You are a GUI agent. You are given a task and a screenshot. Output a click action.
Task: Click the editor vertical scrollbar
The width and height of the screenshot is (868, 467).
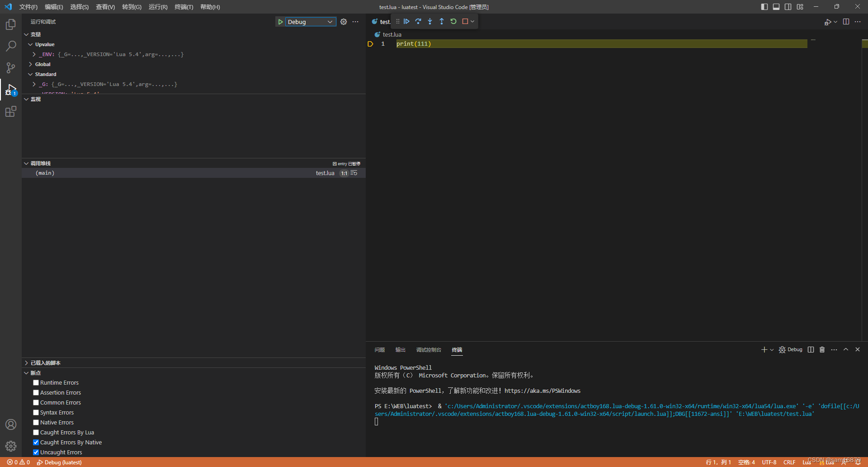(865, 44)
